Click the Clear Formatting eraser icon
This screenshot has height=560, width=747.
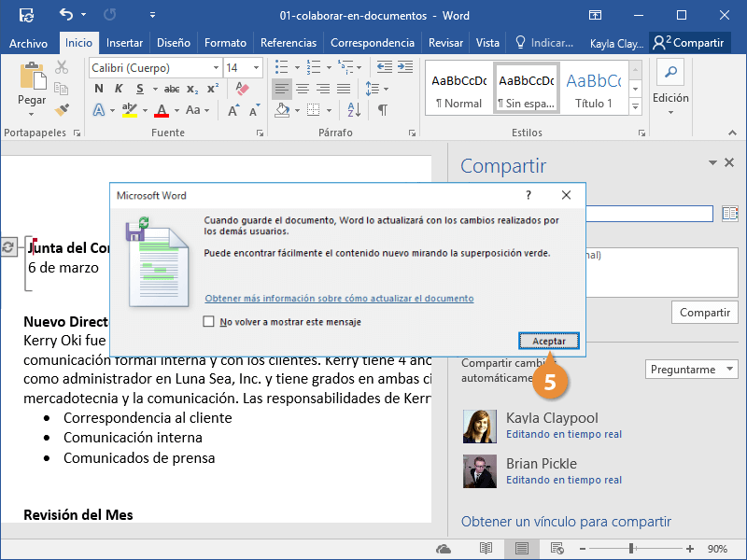242,89
